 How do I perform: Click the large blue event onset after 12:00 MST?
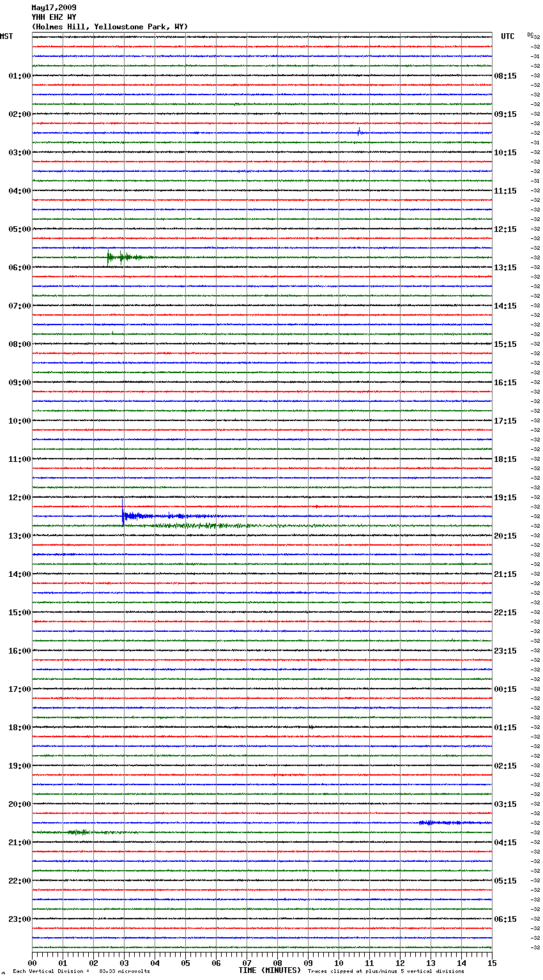(x=123, y=514)
